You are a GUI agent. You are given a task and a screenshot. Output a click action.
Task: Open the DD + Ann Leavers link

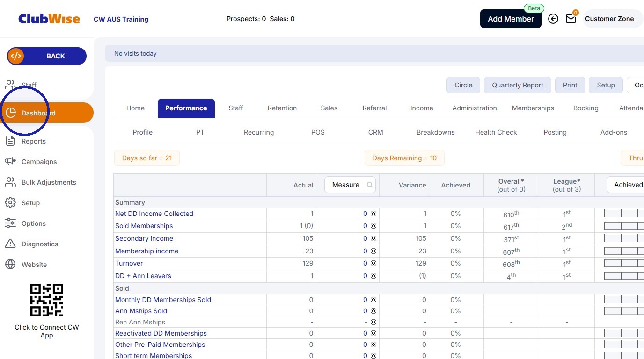tap(143, 276)
